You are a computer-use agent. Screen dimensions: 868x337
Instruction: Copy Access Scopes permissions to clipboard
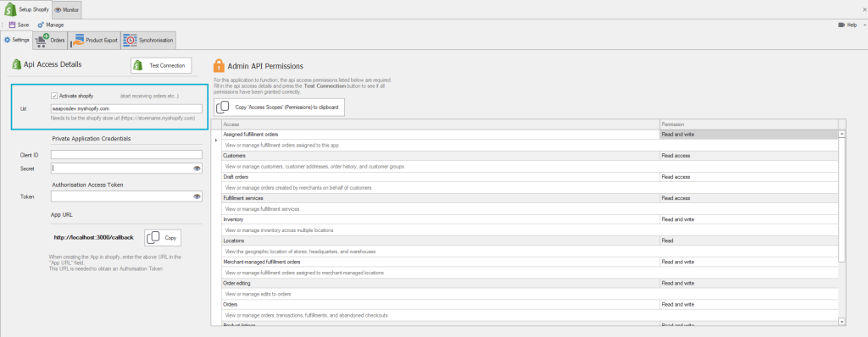pos(280,107)
